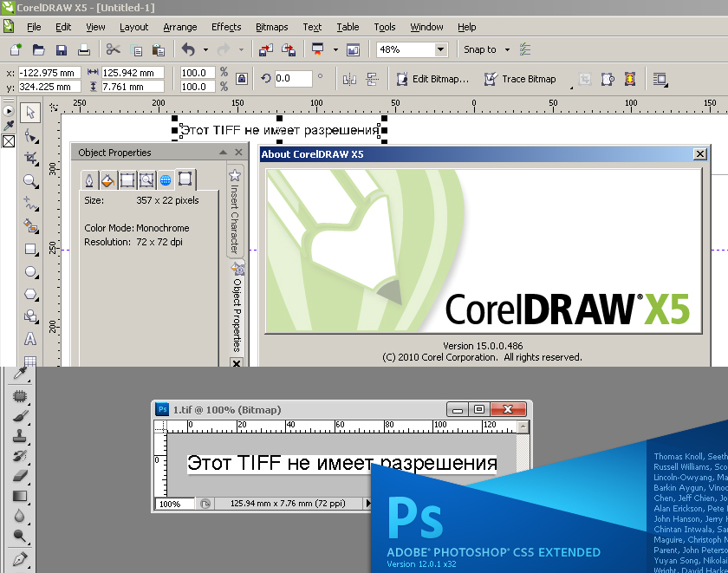Open the Insert Character docker tab
Viewport: 728px width, 573px height.
pyautogui.click(x=235, y=212)
